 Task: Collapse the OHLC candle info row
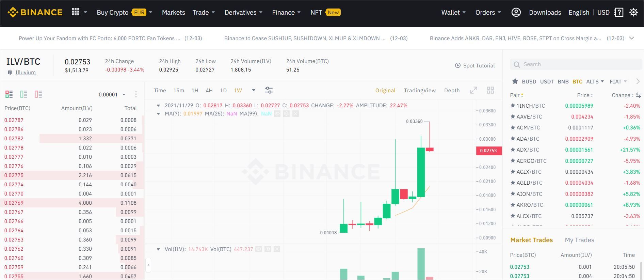point(158,106)
